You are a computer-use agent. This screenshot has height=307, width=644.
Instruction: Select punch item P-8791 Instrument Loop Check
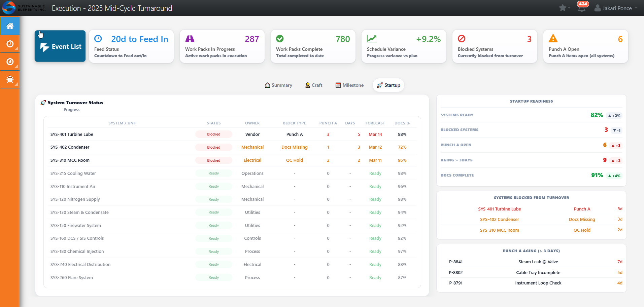[x=532, y=283]
